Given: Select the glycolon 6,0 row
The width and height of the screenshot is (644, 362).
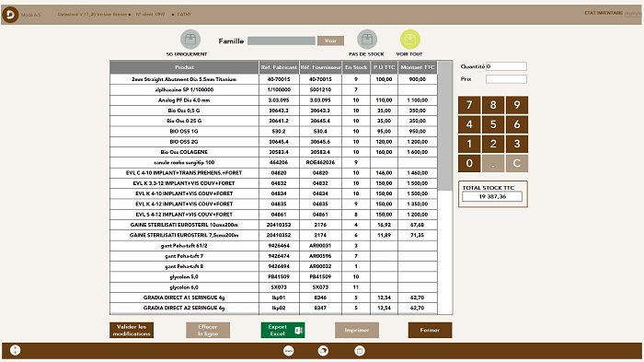Looking at the screenshot, I should 273,287.
